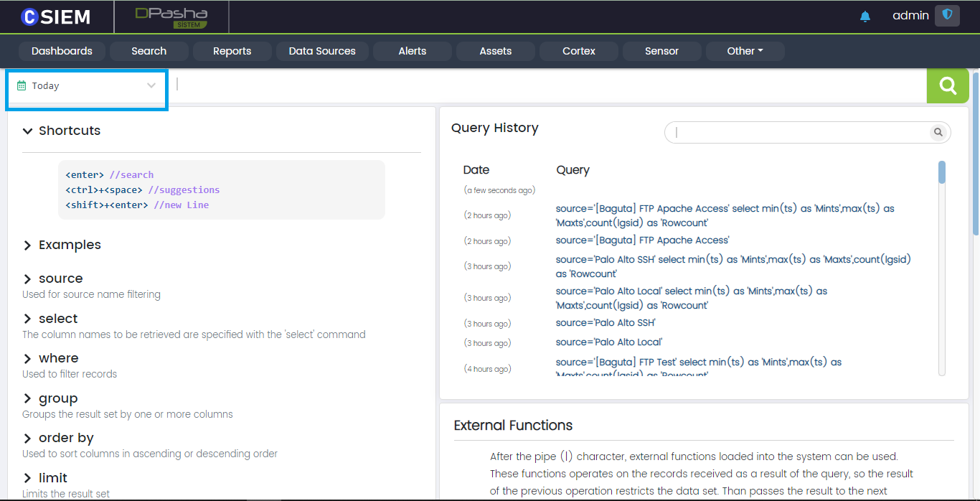Image resolution: width=980 pixels, height=501 pixels.
Task: Click the Query History search magnifier icon
Action: (937, 132)
